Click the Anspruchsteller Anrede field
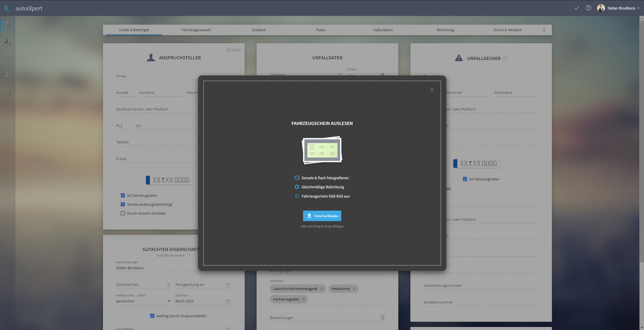644x330 pixels. click(x=126, y=93)
